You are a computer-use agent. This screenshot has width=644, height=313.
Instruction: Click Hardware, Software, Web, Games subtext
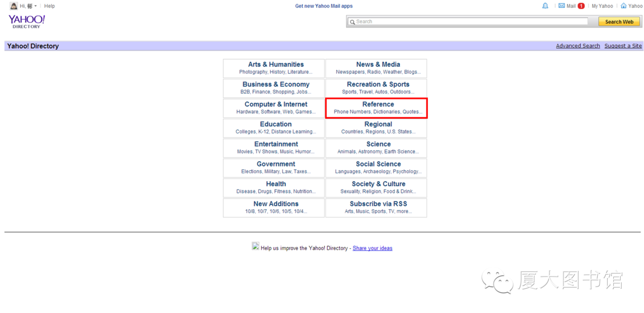coord(276,112)
